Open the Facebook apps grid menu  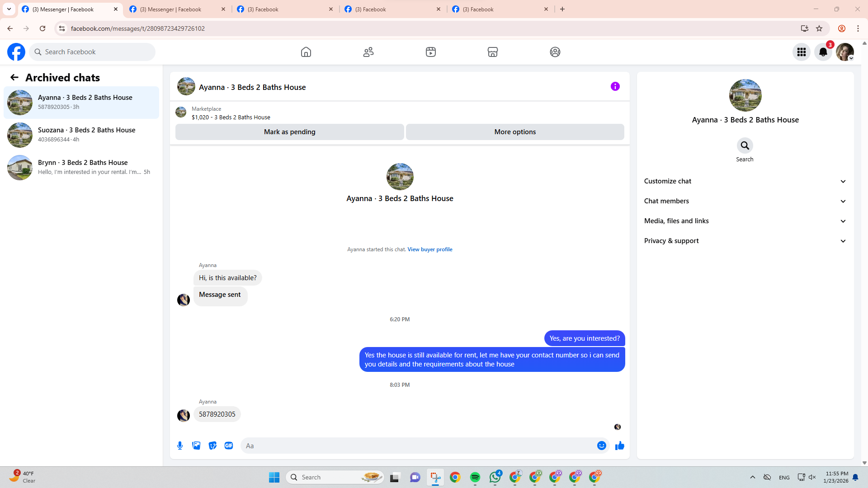[801, 52]
